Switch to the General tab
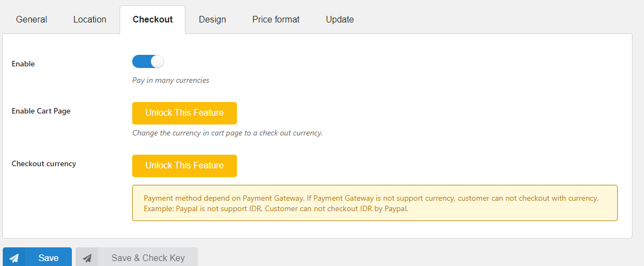644x266 pixels. (32, 19)
